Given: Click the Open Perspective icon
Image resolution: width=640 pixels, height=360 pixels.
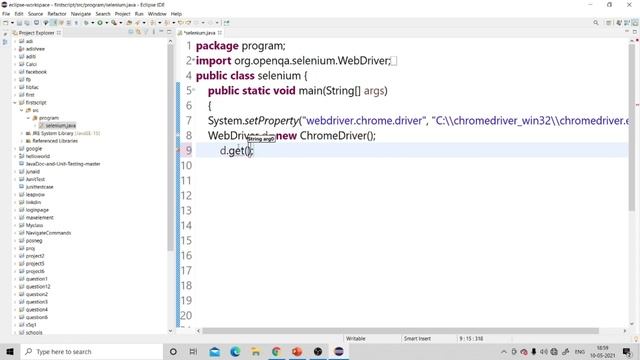Looking at the screenshot, I should coord(609,23).
